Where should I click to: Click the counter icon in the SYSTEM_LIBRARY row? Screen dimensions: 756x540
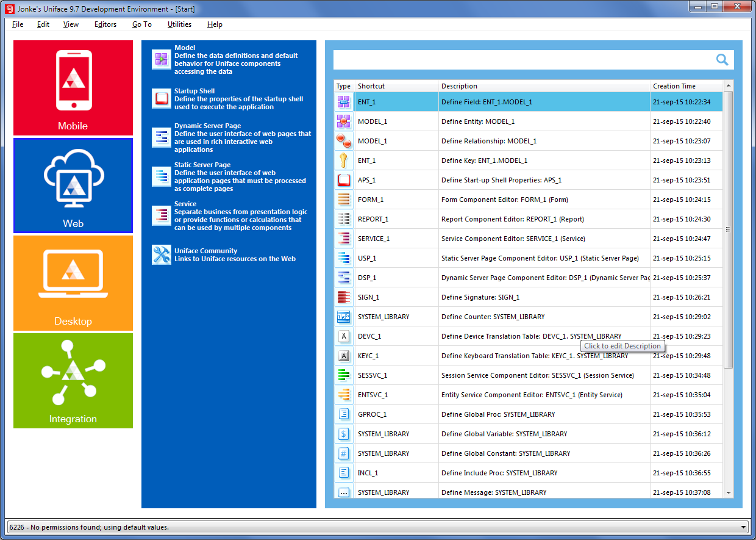(x=343, y=316)
